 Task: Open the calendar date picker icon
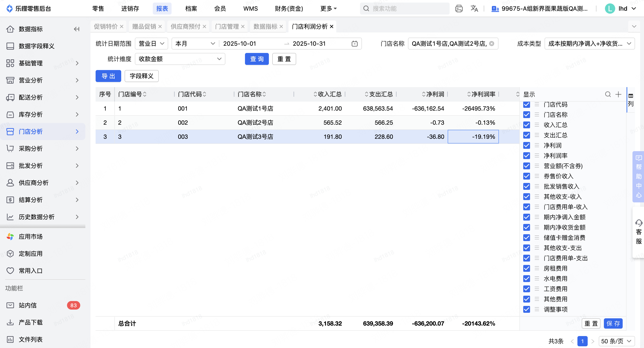(x=354, y=44)
